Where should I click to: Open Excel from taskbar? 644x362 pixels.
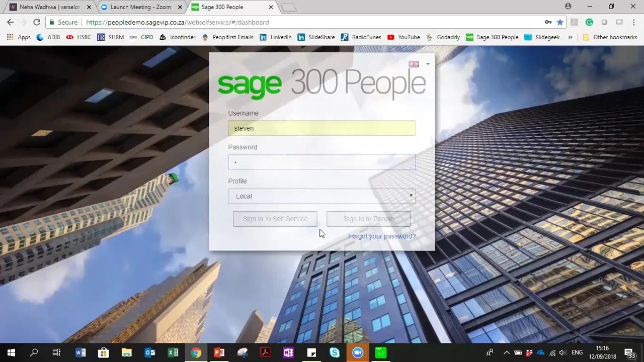click(x=173, y=353)
